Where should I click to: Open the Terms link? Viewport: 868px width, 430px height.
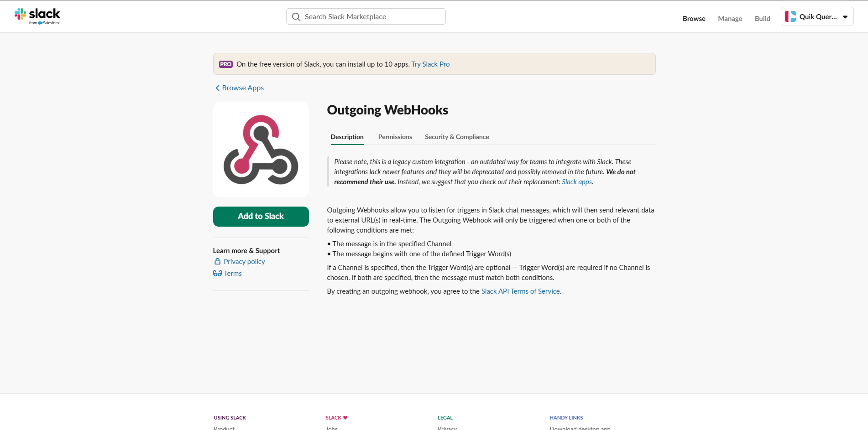point(233,274)
